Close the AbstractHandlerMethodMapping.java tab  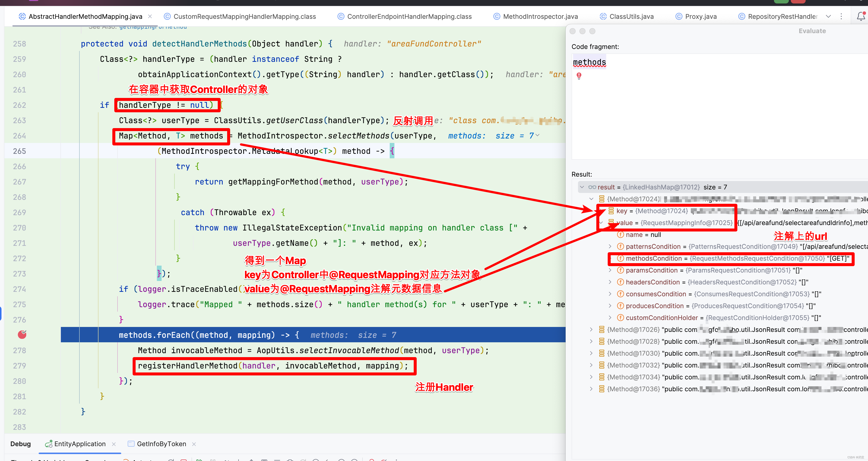pyautogui.click(x=150, y=17)
